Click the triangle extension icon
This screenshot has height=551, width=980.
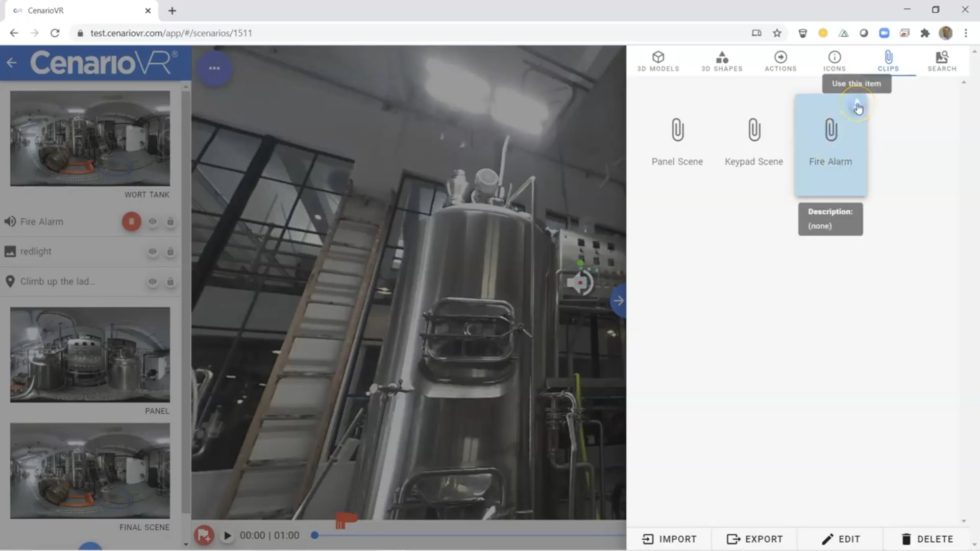843,33
